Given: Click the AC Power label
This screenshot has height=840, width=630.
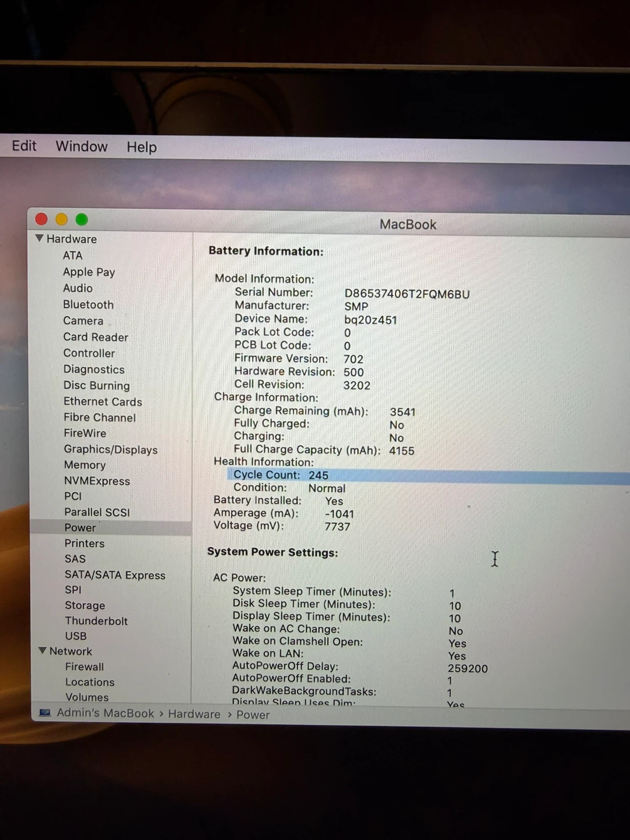Looking at the screenshot, I should pos(239,578).
